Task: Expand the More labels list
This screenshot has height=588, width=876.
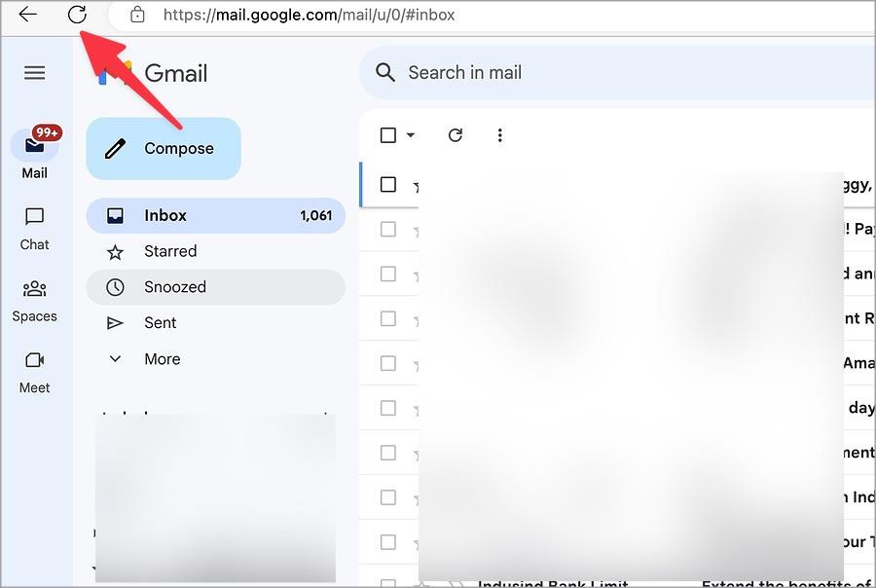Action: click(216, 359)
